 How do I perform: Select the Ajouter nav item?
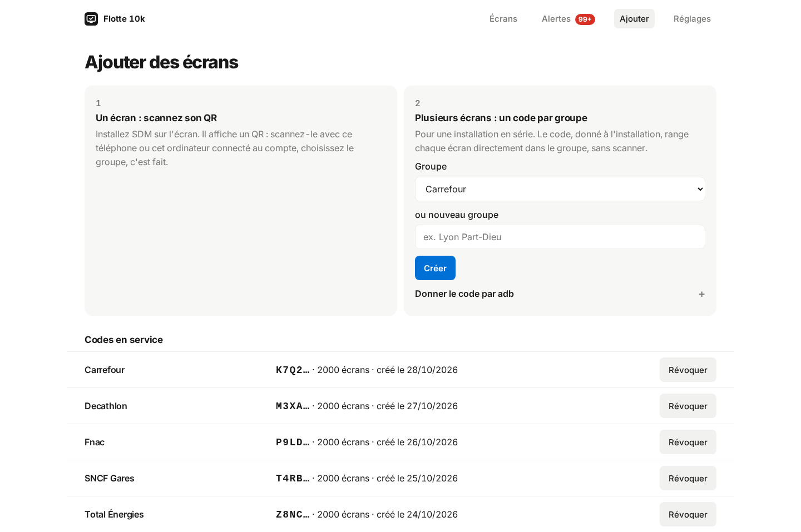tap(634, 19)
